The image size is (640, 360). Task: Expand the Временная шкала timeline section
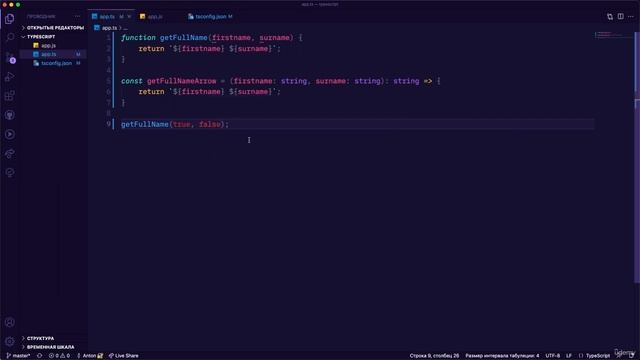click(53, 347)
